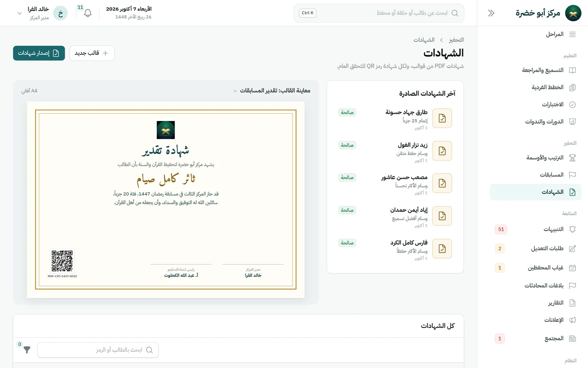
Task: Click QR code on certificate preview
Action: 62,261
